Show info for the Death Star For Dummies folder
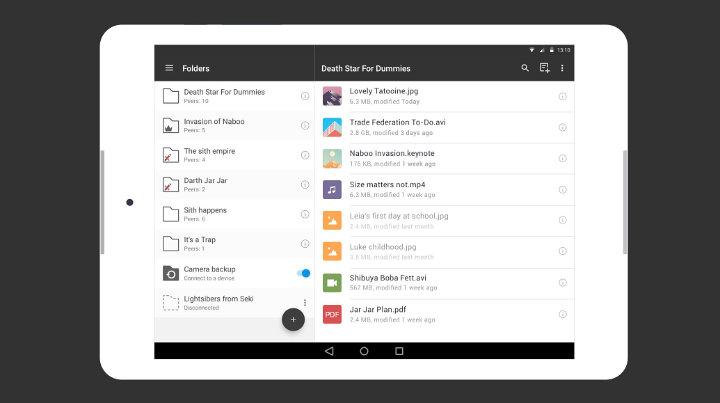This screenshot has height=403, width=720. [x=305, y=96]
